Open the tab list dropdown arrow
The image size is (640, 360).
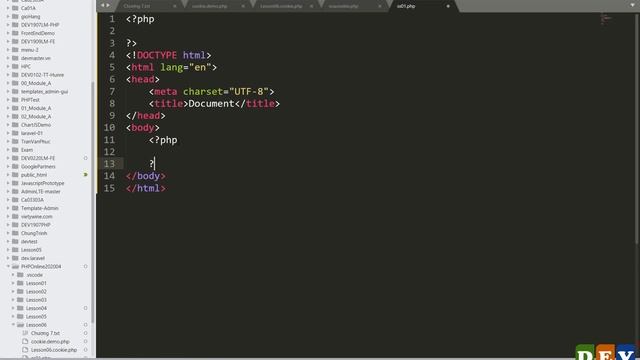[x=632, y=5]
